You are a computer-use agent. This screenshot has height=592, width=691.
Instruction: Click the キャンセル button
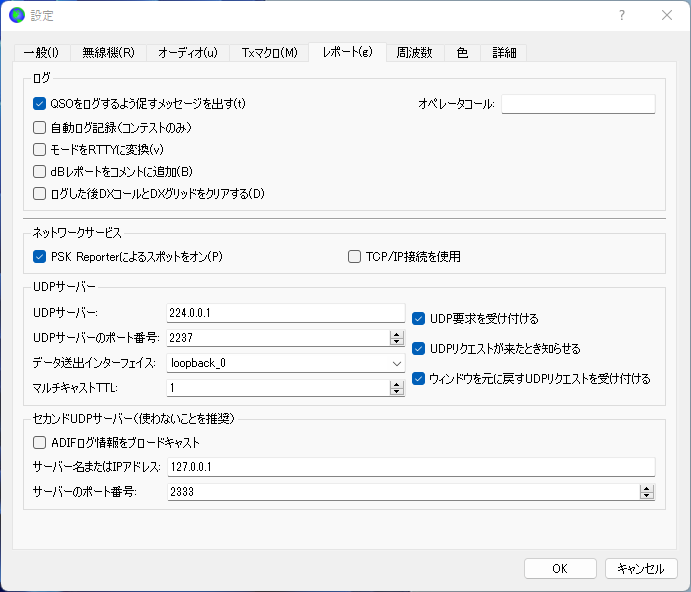pyautogui.click(x=641, y=569)
